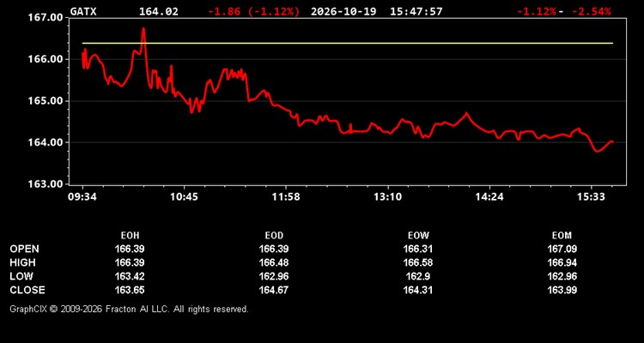Select the EOH OPEN value 166.39
644x343 pixels.
pyautogui.click(x=130, y=249)
